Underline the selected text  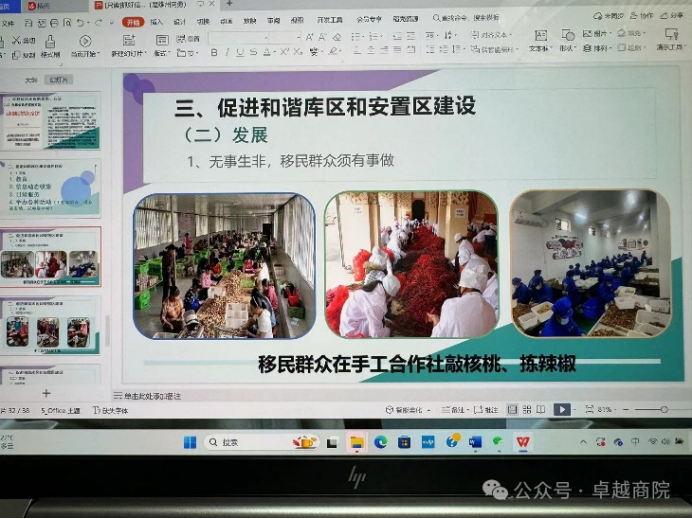coord(241,52)
